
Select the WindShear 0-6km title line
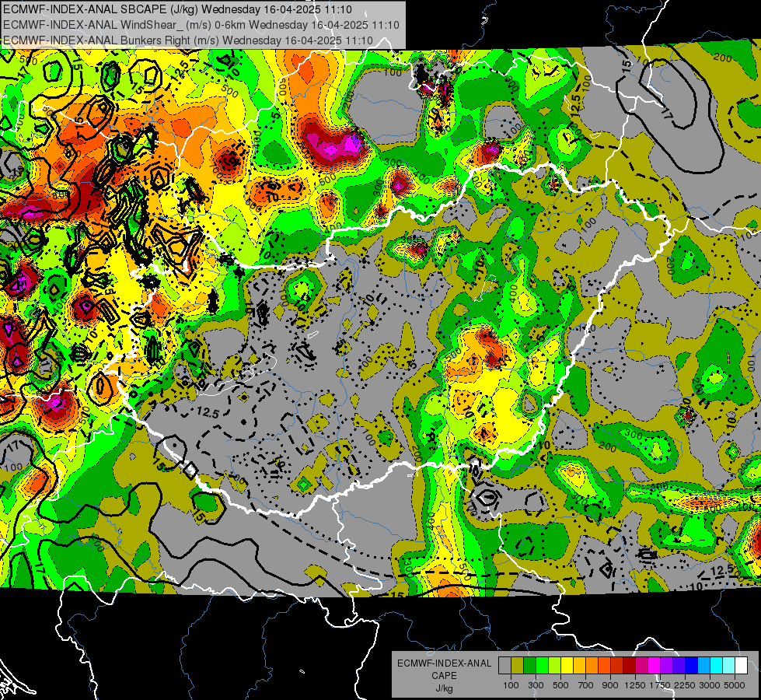pyautogui.click(x=201, y=25)
